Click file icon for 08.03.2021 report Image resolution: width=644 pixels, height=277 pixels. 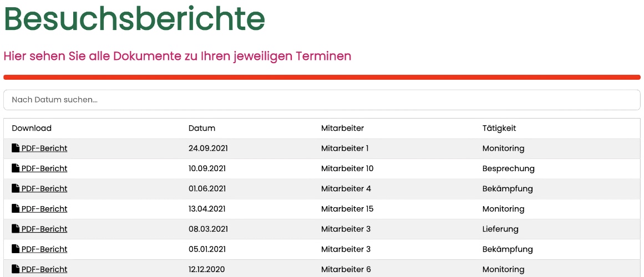tap(16, 229)
